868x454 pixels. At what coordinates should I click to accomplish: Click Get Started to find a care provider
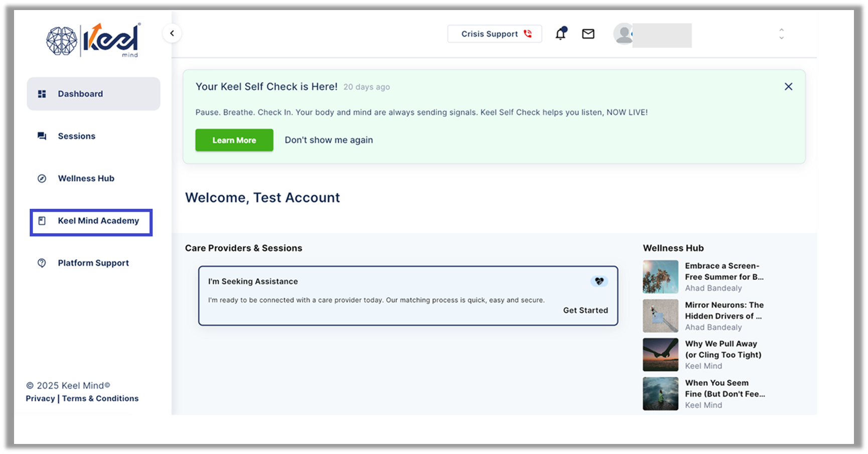coord(586,310)
